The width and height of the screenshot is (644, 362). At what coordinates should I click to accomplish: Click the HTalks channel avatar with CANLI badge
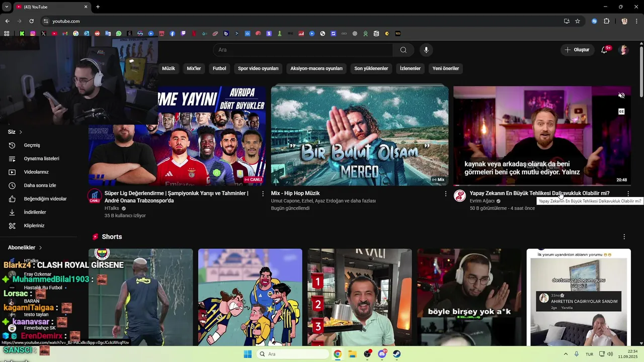(x=95, y=197)
